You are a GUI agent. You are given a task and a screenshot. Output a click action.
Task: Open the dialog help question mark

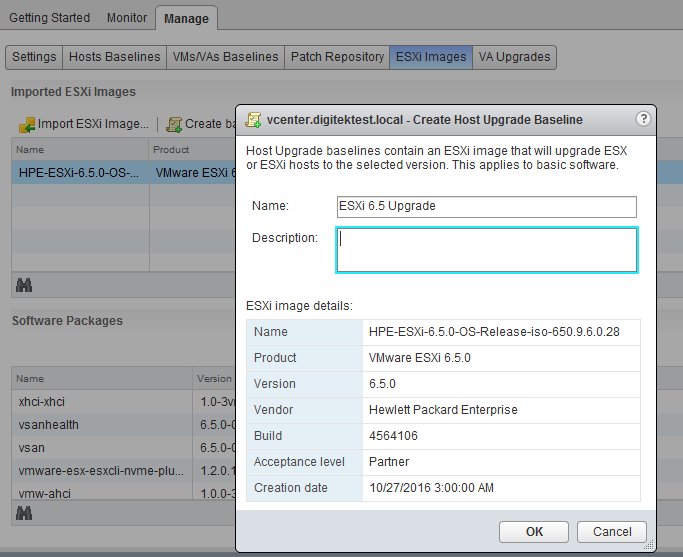[643, 119]
